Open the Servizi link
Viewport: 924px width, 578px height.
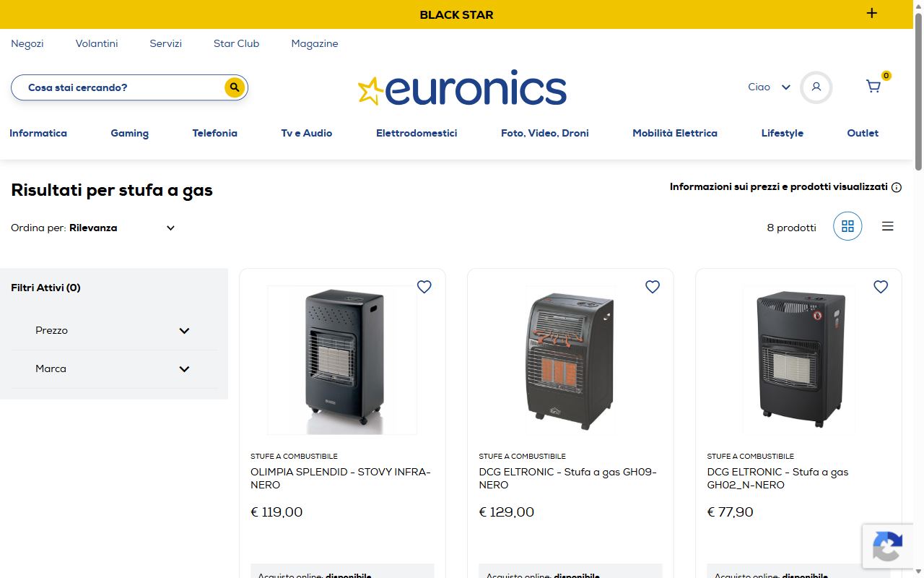click(x=166, y=43)
